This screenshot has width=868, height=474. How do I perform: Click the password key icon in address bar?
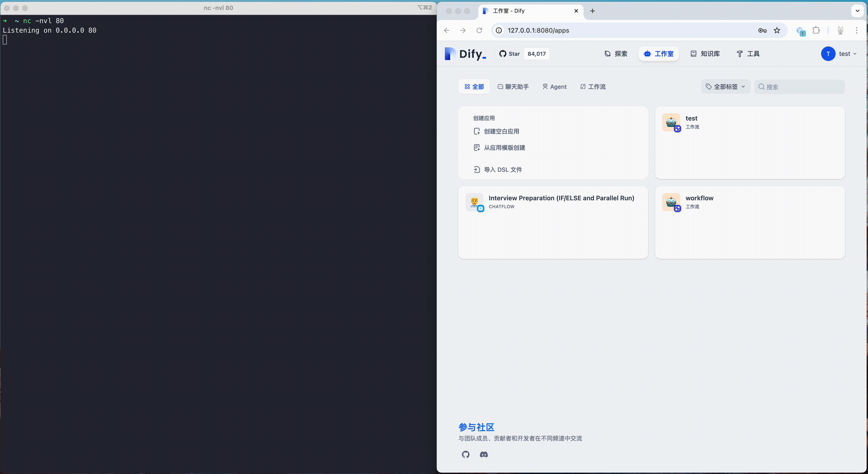[762, 30]
